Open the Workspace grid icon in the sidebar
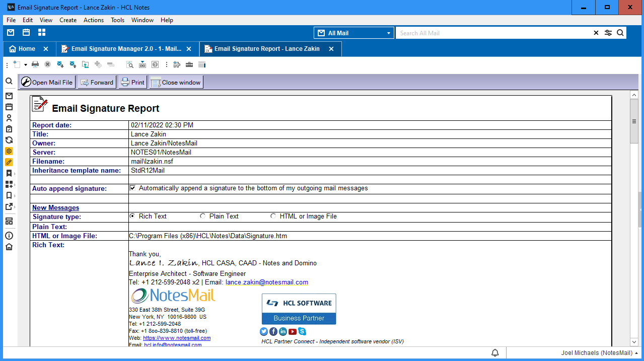This screenshot has width=644, height=361. tap(9, 221)
